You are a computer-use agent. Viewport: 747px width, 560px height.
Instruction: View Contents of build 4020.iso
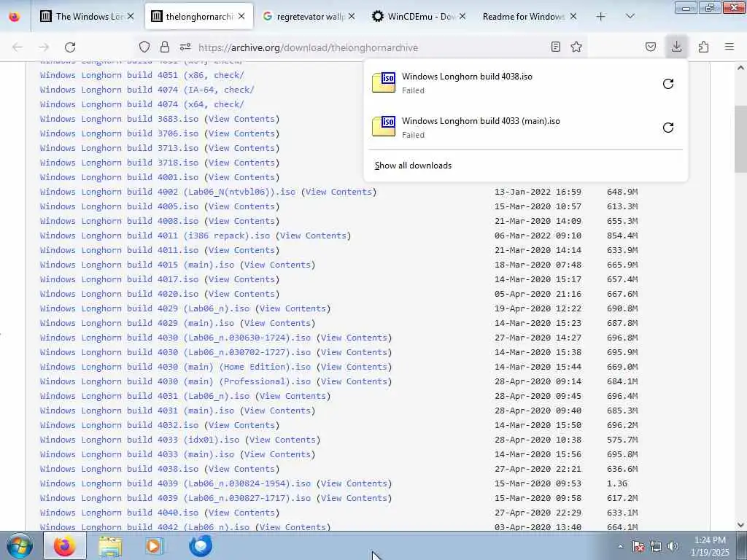tap(241, 294)
